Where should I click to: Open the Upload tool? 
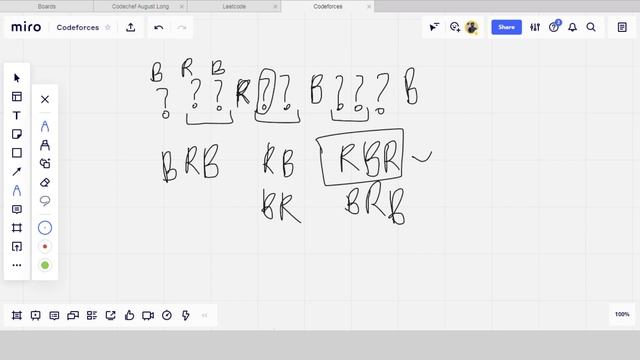pos(17,247)
